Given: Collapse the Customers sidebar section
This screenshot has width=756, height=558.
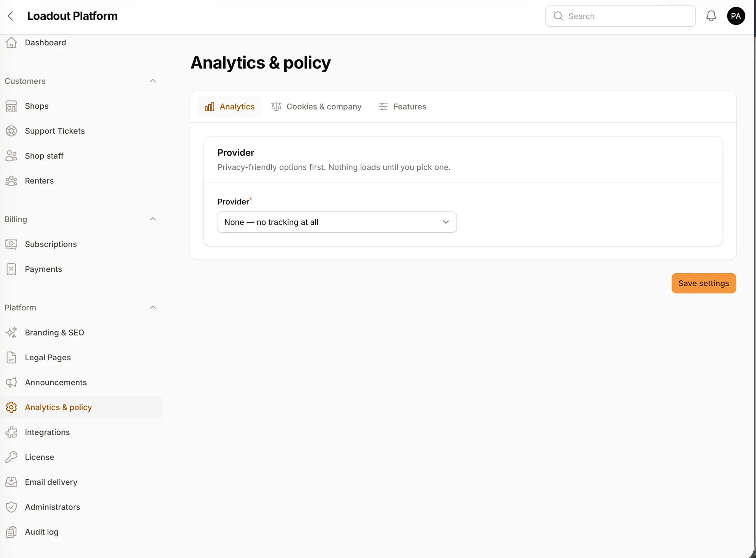Looking at the screenshot, I should (153, 81).
